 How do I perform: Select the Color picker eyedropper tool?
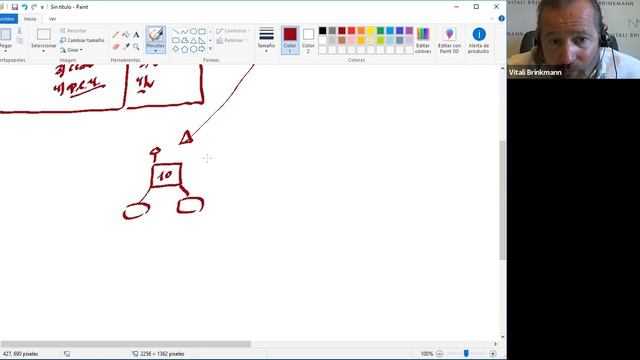(x=126, y=47)
